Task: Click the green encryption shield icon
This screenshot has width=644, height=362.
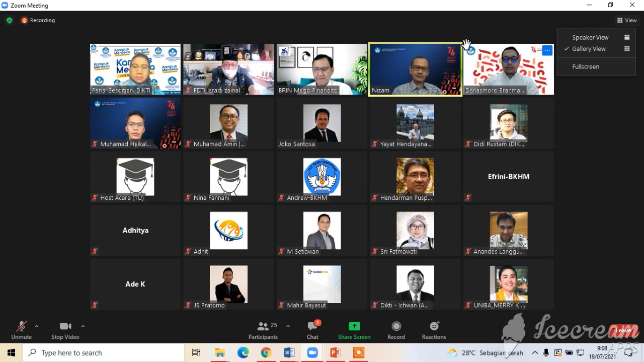Action: (9, 21)
